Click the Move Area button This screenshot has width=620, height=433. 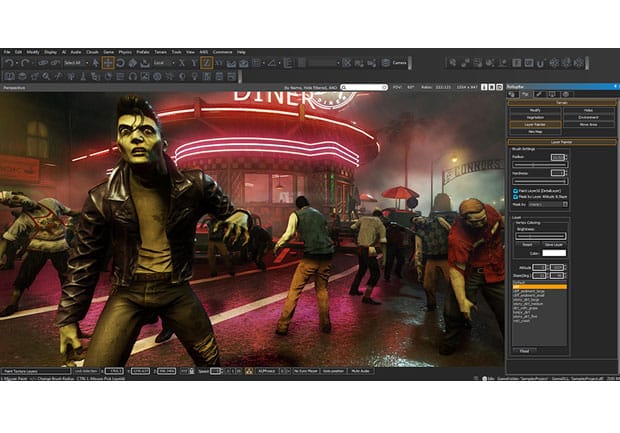click(588, 125)
